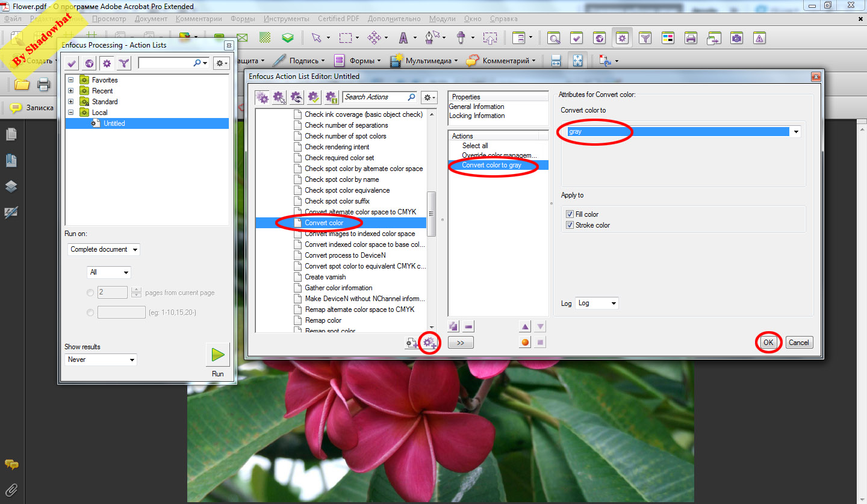The height and width of the screenshot is (504, 867).
Task: Select the selection actions category icon with cursor
Action: click(279, 97)
